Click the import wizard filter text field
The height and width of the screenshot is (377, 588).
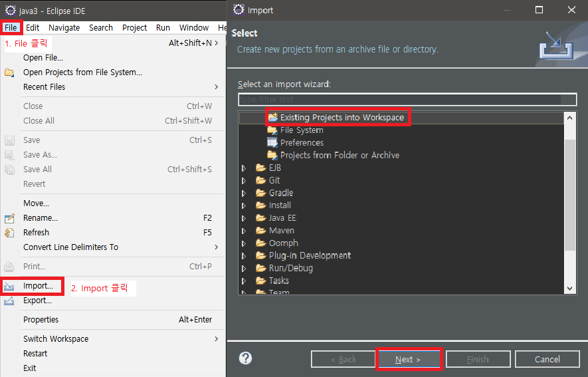pyautogui.click(x=407, y=100)
